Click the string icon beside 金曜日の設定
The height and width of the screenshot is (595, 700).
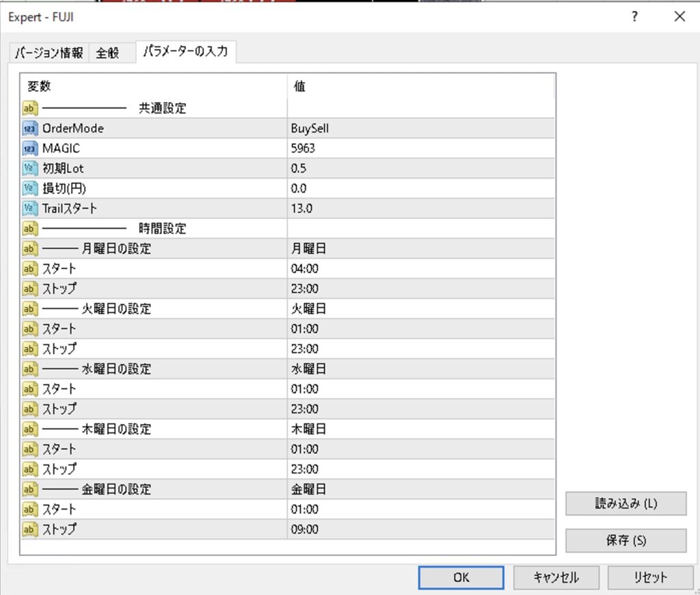[29, 489]
